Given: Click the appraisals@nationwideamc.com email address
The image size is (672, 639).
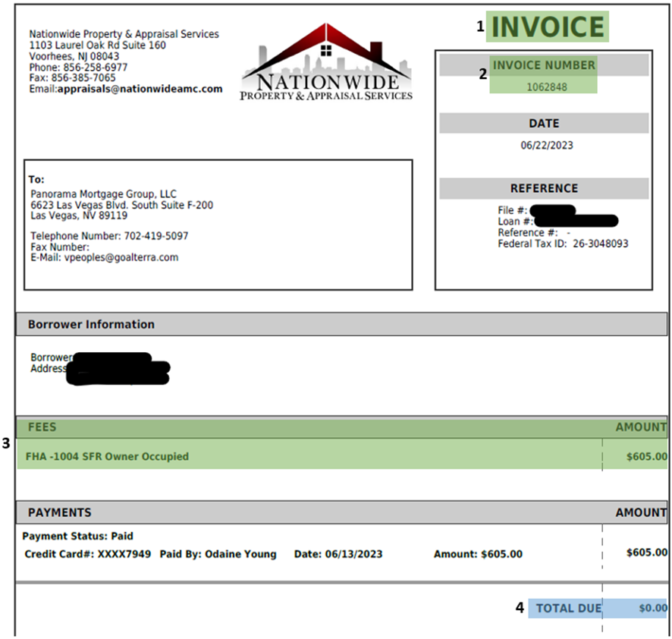Looking at the screenshot, I should 140,89.
